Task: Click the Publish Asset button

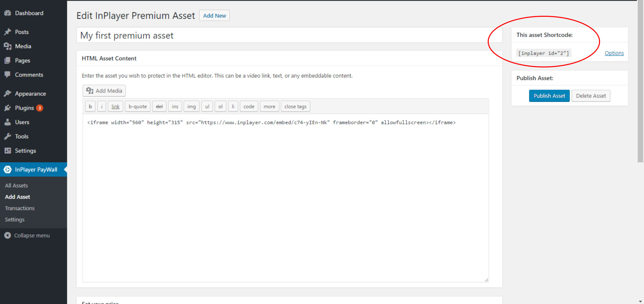Action: (549, 96)
